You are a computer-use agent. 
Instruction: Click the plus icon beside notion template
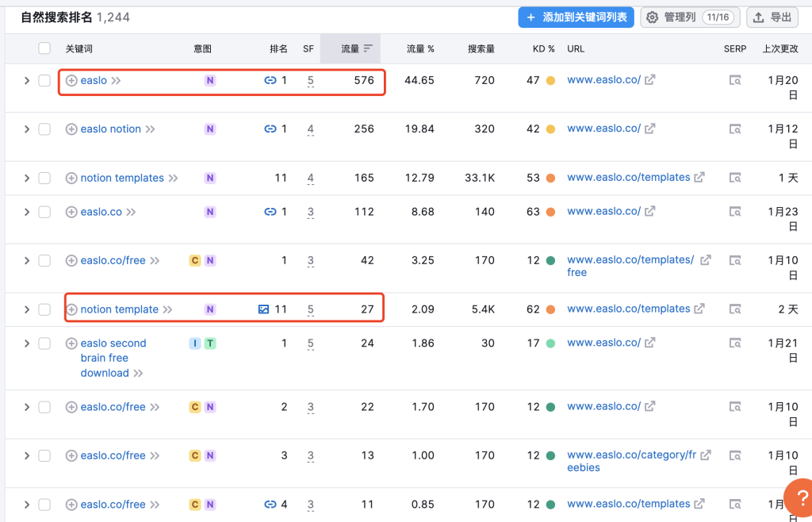tap(71, 309)
